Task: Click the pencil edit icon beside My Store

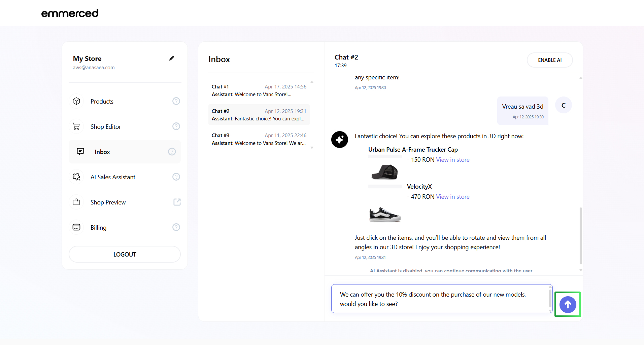Action: [x=172, y=58]
